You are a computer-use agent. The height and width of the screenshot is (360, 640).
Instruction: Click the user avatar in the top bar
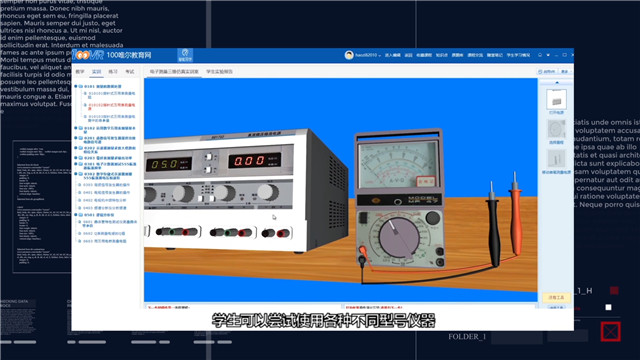[x=349, y=55]
